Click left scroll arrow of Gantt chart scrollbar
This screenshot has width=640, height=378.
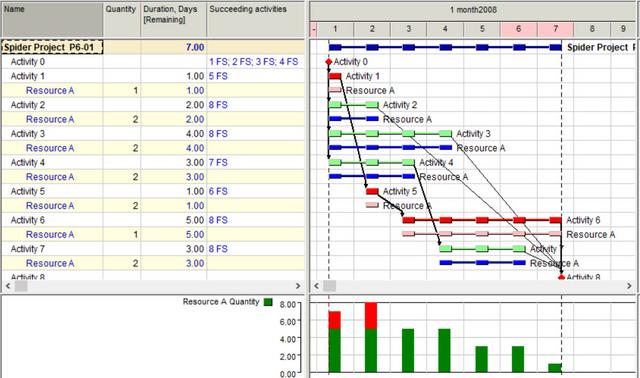point(316,286)
